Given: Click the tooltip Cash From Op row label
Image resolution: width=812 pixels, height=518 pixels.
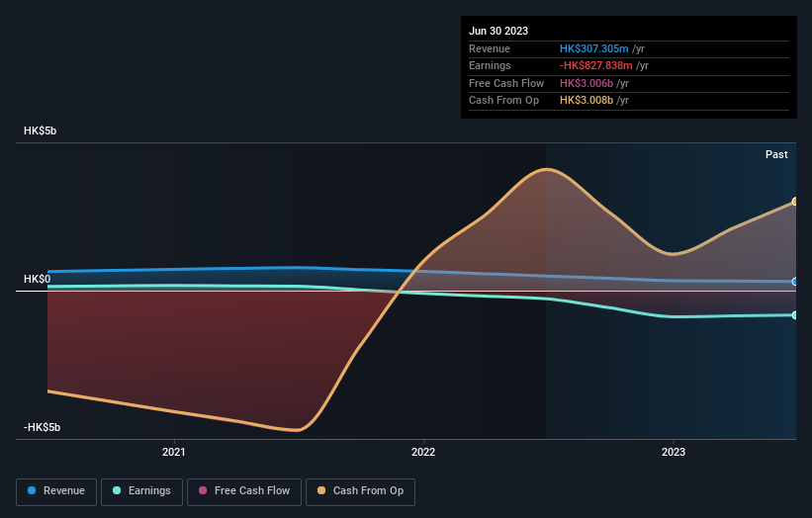Looking at the screenshot, I should [x=503, y=101].
